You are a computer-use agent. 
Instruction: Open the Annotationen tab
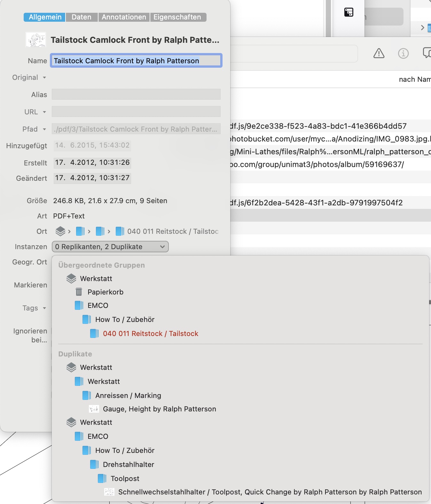coord(124,17)
